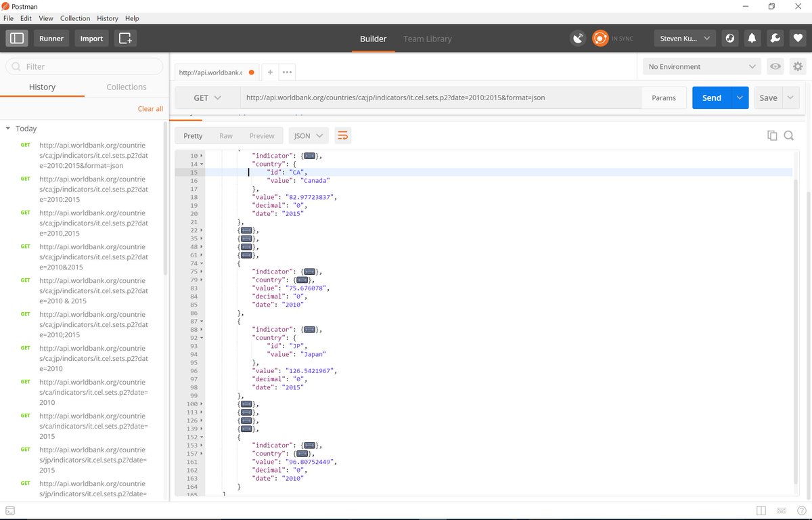Open the history sync circle icon
The image size is (812, 520).
pyautogui.click(x=730, y=39)
